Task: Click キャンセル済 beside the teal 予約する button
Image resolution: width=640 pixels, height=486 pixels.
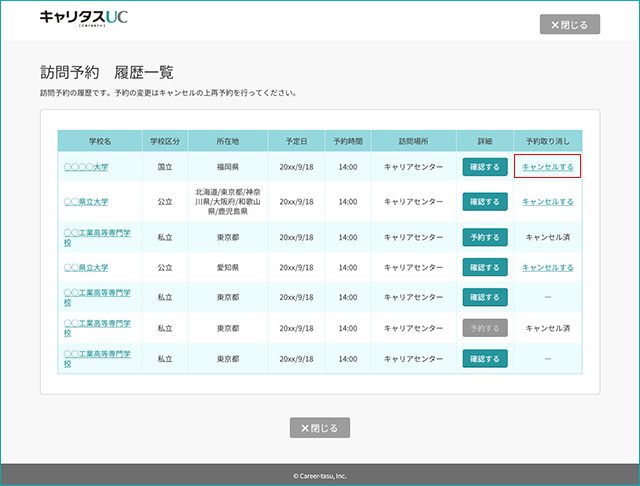Action: [x=548, y=237]
